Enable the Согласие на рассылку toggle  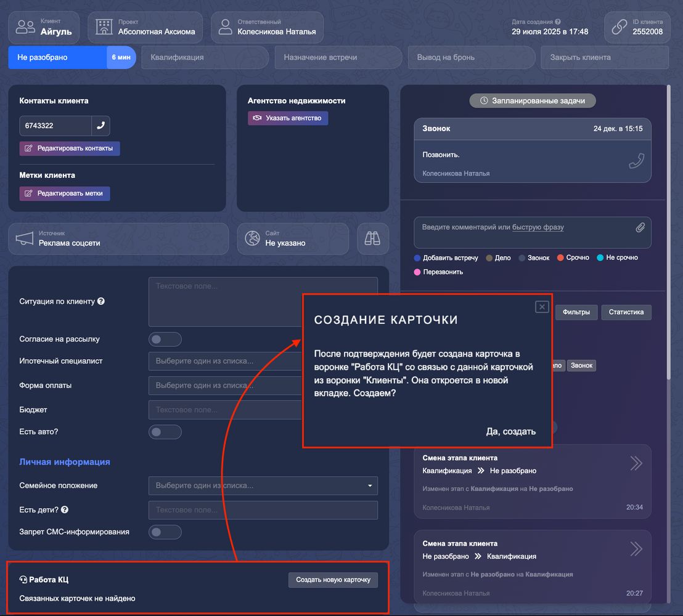click(x=165, y=339)
